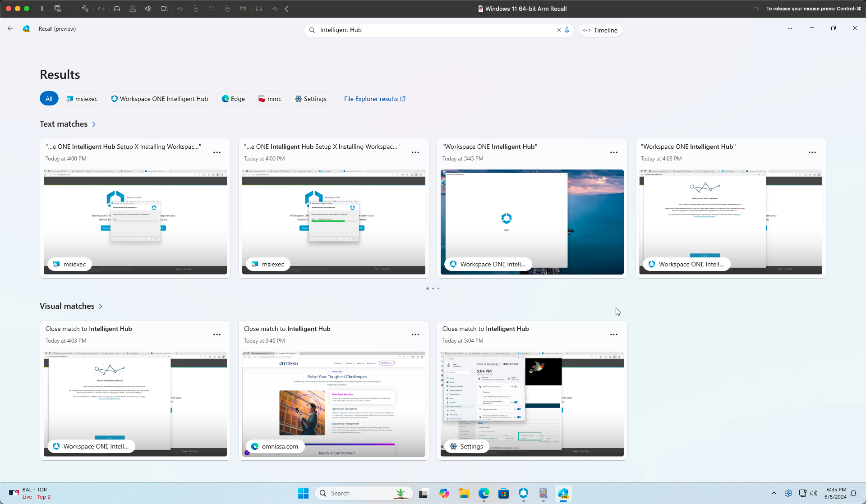This screenshot has width=866, height=504.
Task: Expand the Visual matches section
Action: click(x=101, y=306)
